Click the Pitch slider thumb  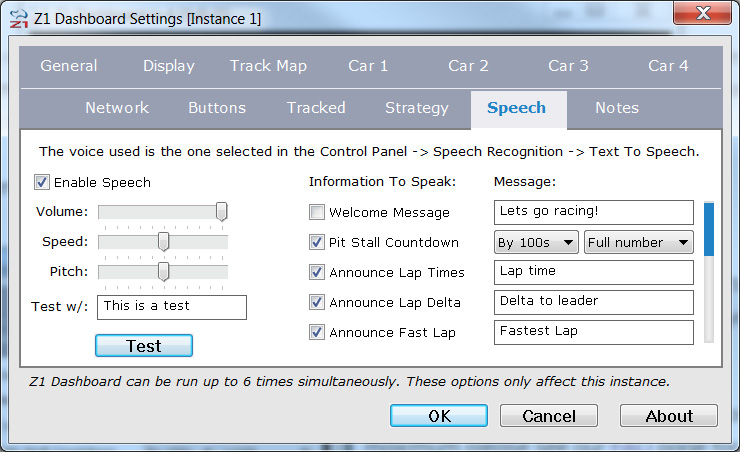(163, 272)
